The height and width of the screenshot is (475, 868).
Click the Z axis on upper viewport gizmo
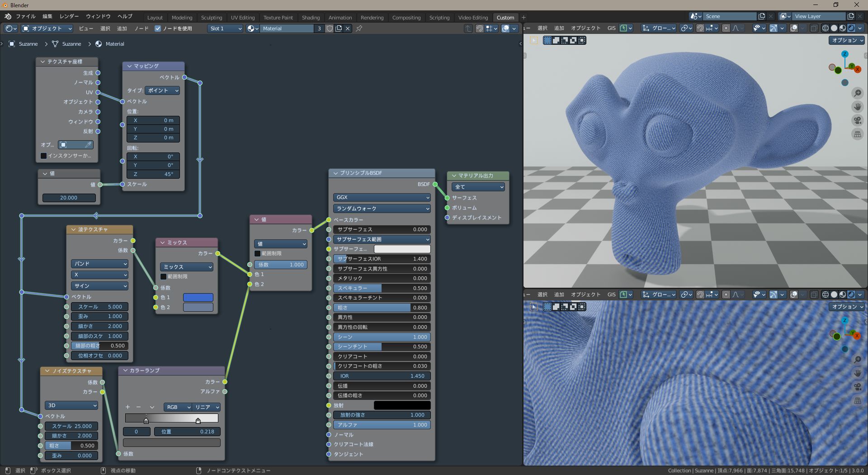click(x=844, y=54)
